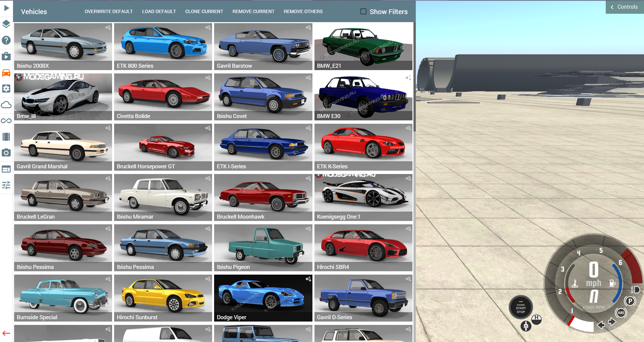Click the play arrow icon in sidebar
This screenshot has width=644, height=342.
(x=6, y=8)
